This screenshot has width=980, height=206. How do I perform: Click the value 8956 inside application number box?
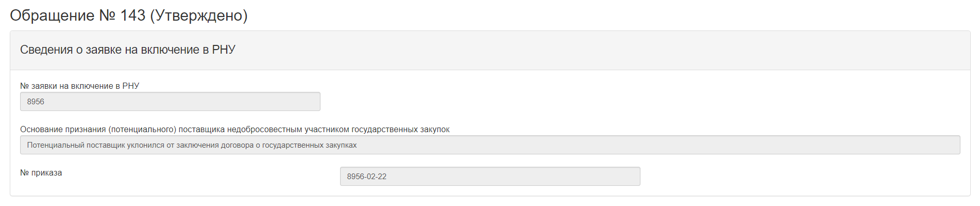pyautogui.click(x=36, y=102)
